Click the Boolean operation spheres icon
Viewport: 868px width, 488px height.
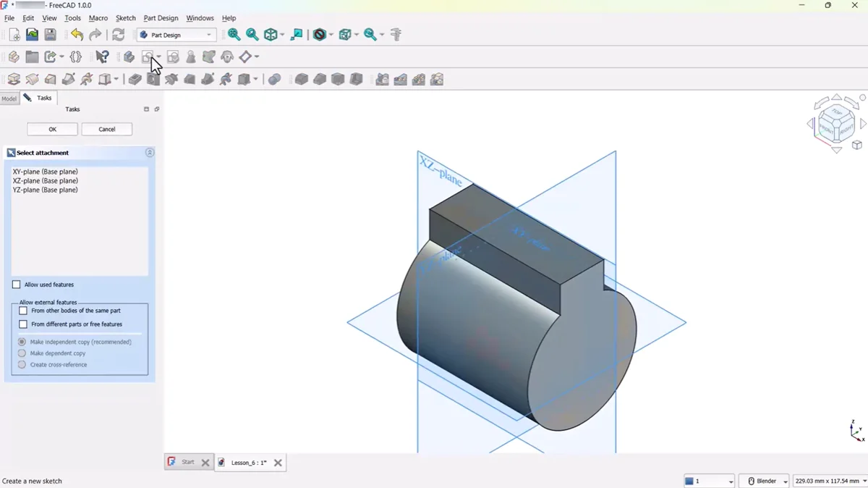coord(274,80)
